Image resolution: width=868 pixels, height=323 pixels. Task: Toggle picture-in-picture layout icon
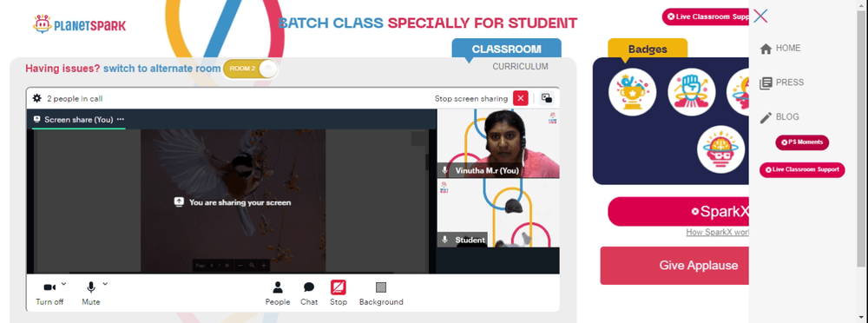[547, 98]
